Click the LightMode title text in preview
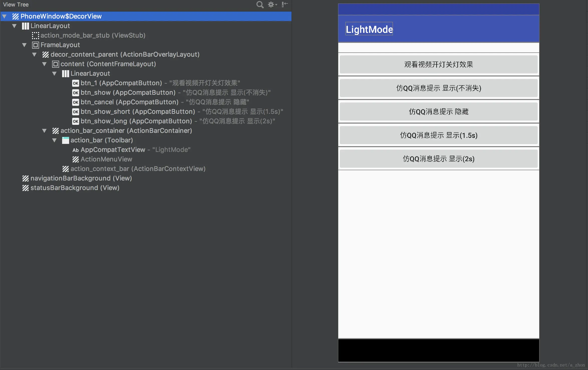 point(369,29)
